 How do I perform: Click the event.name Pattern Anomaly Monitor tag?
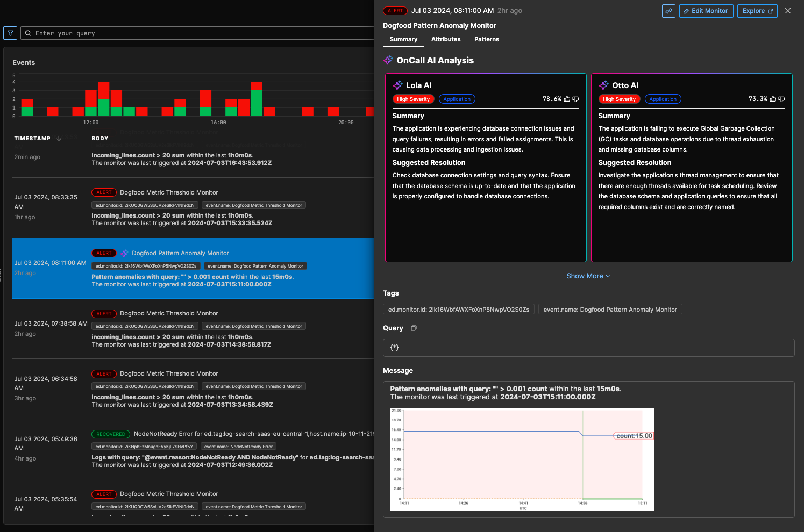click(610, 310)
